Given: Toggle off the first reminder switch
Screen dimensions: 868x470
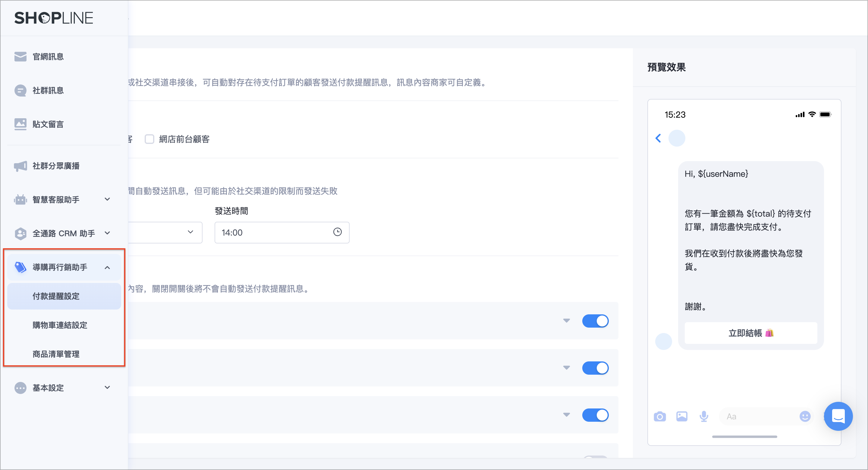Looking at the screenshot, I should pos(595,321).
